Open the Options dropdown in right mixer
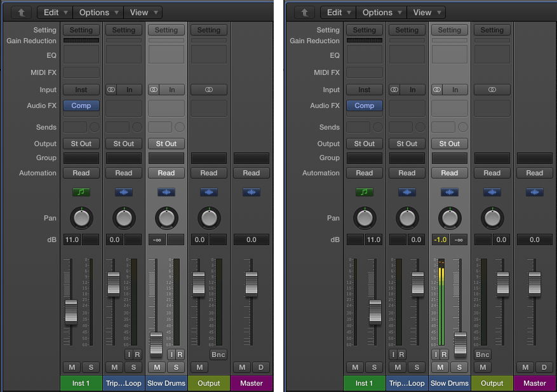The width and height of the screenshot is (557, 392). [382, 13]
